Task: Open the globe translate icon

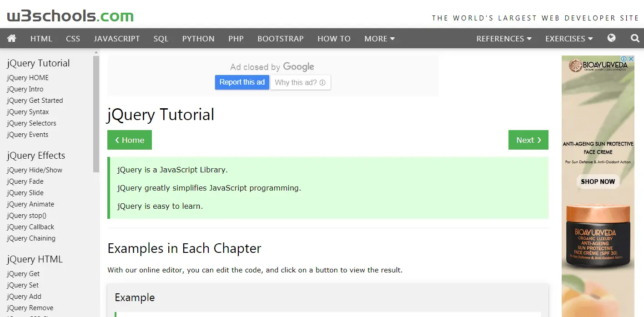Action: coord(611,38)
